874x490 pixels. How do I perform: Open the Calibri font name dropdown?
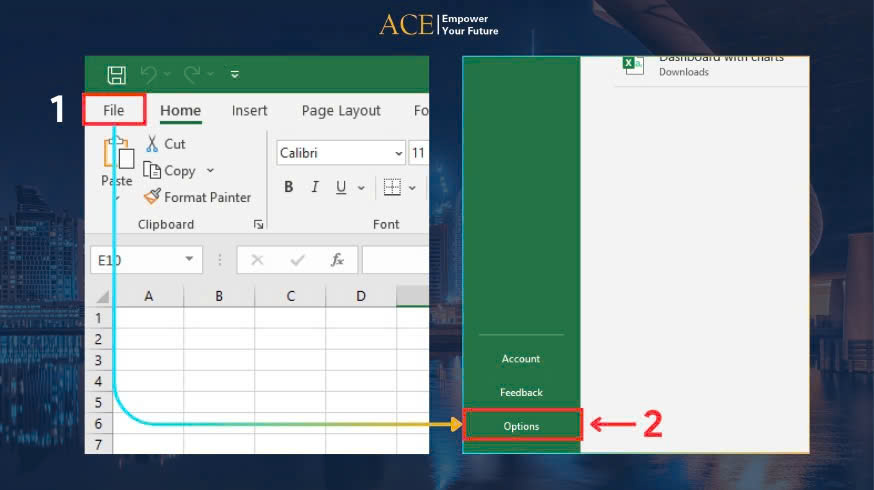(x=398, y=153)
